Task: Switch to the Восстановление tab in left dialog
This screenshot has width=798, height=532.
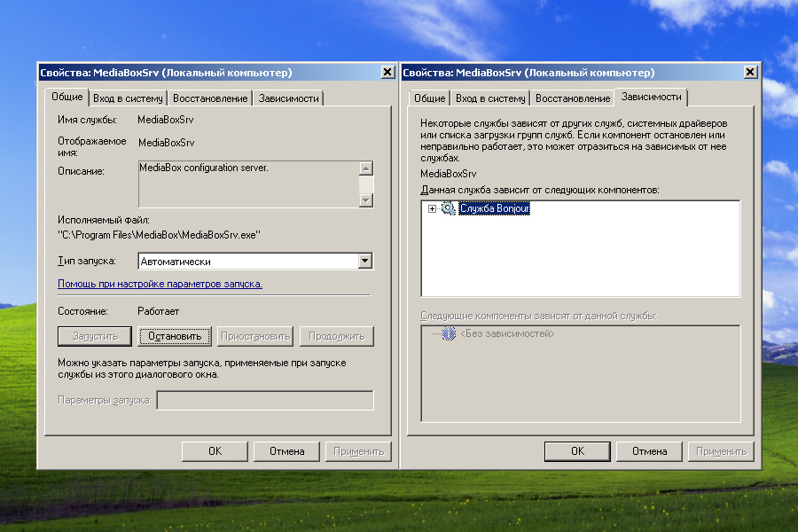Action: tap(208, 98)
